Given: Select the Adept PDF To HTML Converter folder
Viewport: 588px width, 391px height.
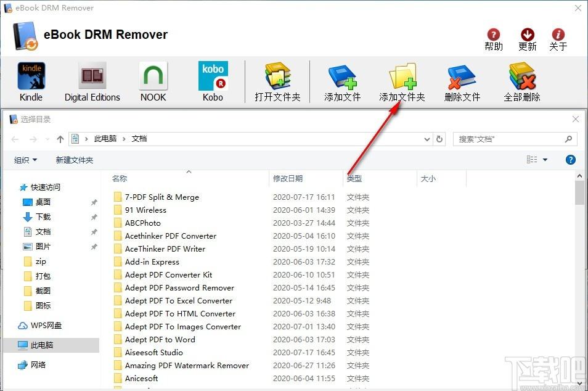Looking at the screenshot, I should pyautogui.click(x=174, y=314).
